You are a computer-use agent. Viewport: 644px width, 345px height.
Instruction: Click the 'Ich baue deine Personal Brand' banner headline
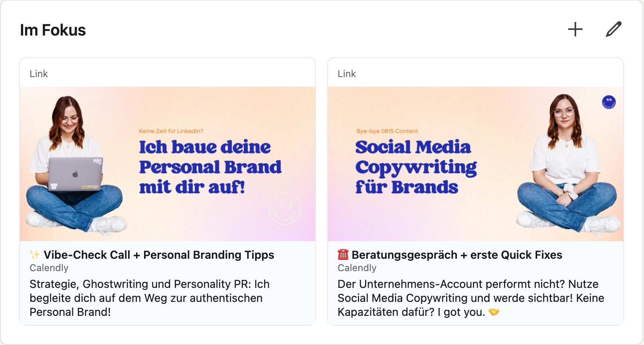point(210,167)
